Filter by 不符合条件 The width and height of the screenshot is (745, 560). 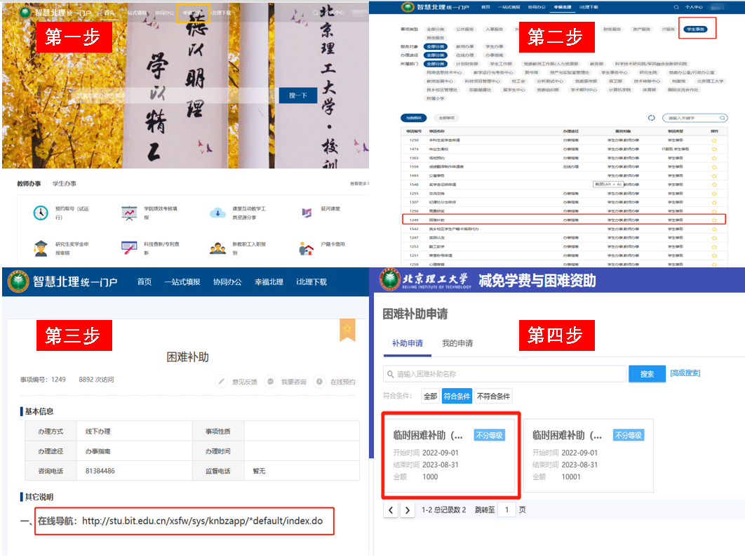(x=493, y=396)
